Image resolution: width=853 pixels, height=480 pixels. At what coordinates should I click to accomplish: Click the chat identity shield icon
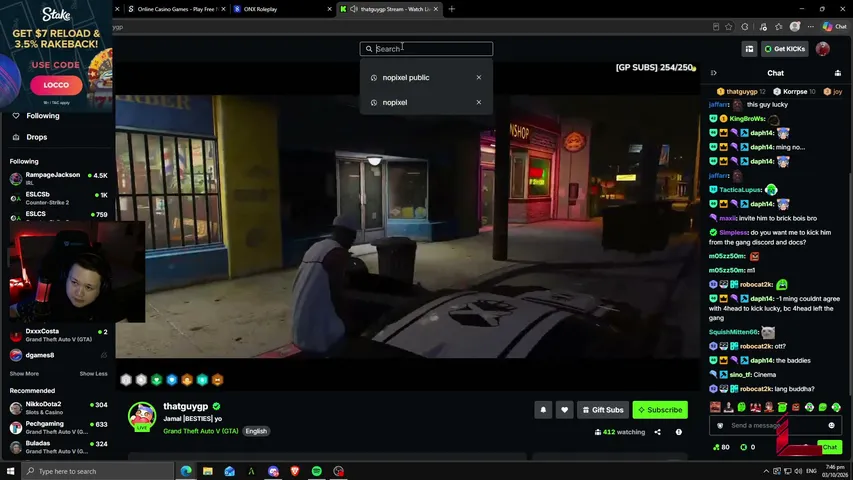pyautogui.click(x=720, y=426)
